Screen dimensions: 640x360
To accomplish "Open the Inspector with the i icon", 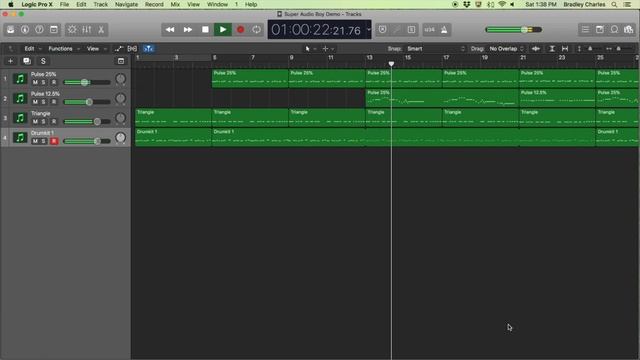I will [x=25, y=29].
